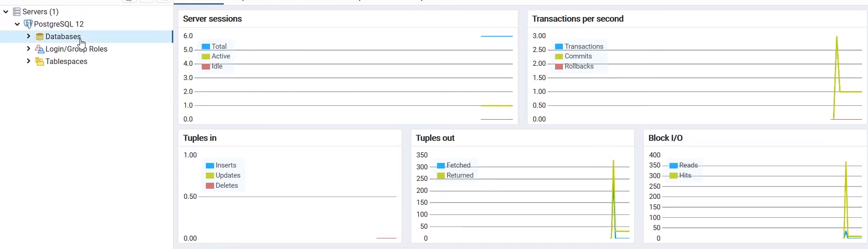
Task: Click the yellow Hits legend swatch
Action: (x=674, y=175)
